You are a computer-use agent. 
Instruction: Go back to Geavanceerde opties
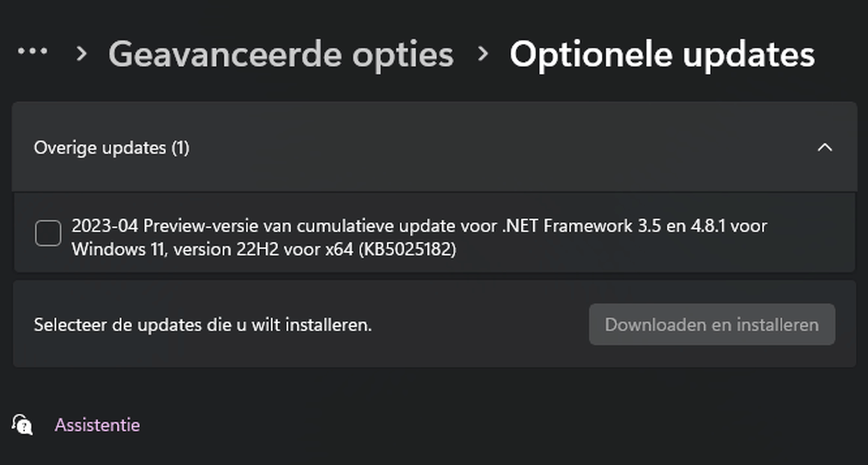(281, 54)
